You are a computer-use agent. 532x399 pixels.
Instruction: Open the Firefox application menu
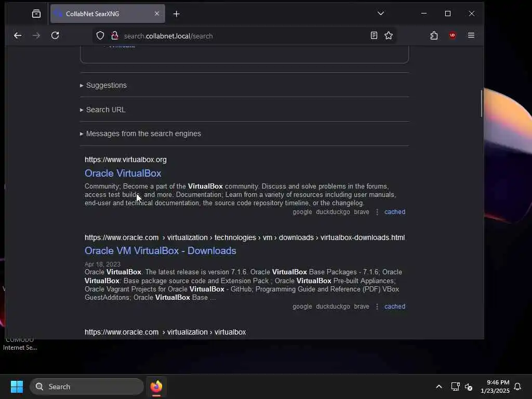[471, 35]
